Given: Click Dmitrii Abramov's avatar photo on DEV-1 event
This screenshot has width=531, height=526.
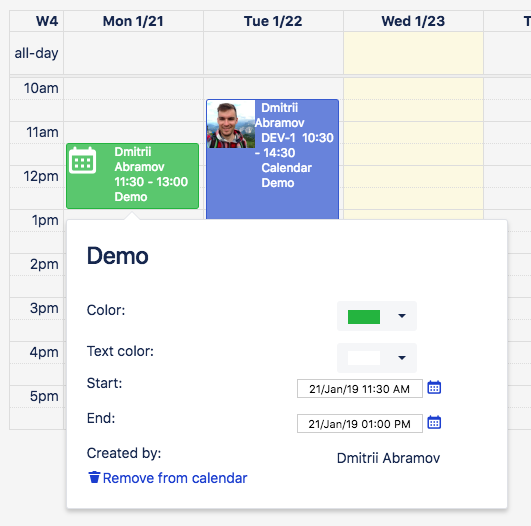Looking at the screenshot, I should (231, 124).
